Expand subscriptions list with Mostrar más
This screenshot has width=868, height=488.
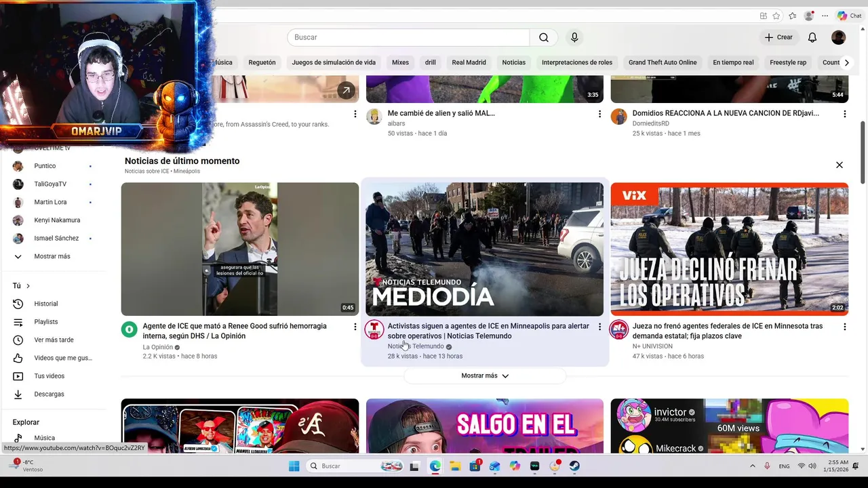[x=52, y=256]
